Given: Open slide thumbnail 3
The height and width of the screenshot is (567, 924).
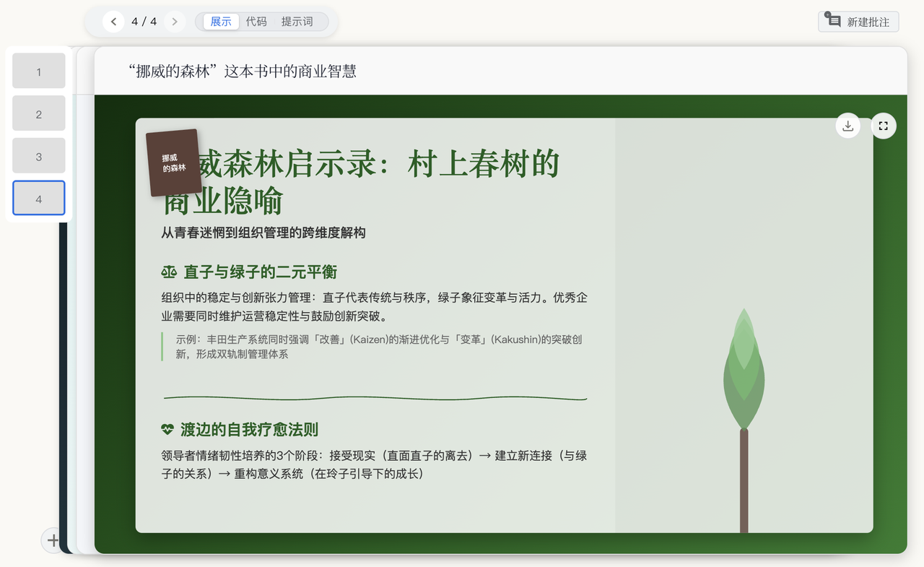Looking at the screenshot, I should coord(39,156).
